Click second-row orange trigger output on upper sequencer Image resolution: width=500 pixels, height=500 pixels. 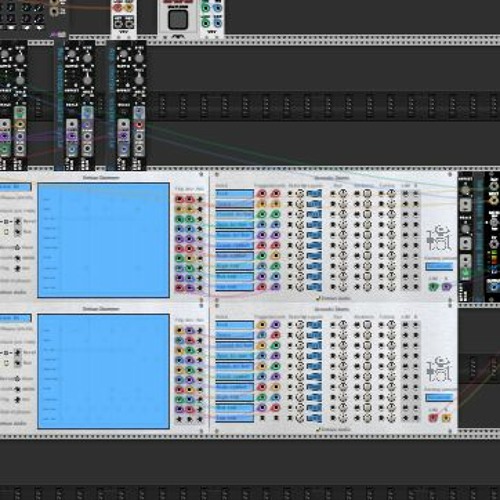179,209
